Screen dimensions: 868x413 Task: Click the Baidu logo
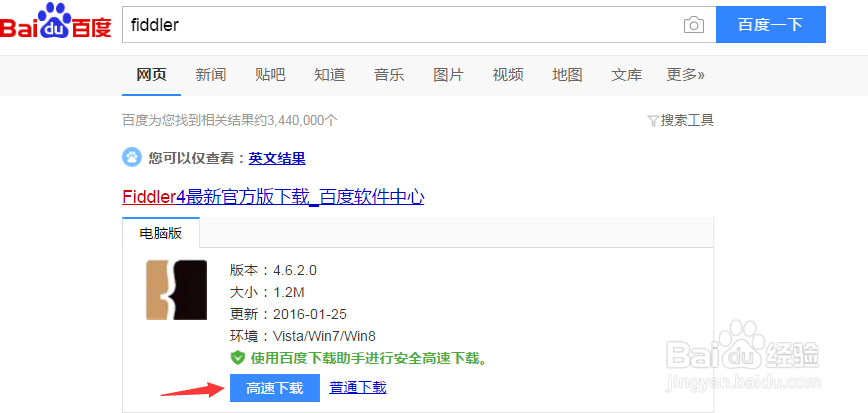click(56, 21)
